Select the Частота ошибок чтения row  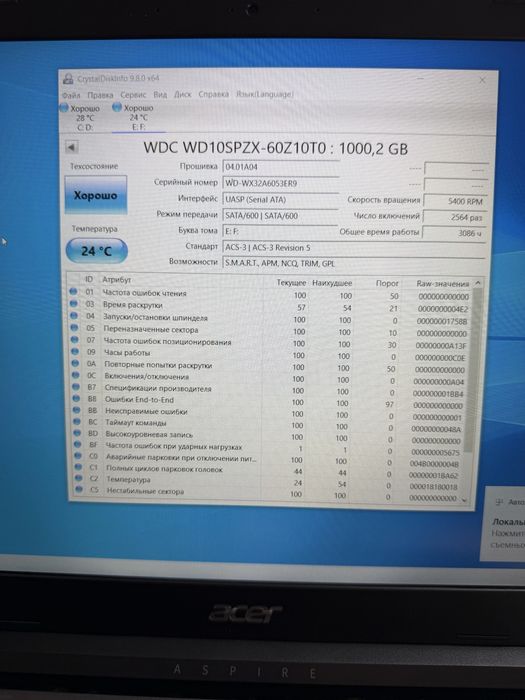tap(269, 294)
